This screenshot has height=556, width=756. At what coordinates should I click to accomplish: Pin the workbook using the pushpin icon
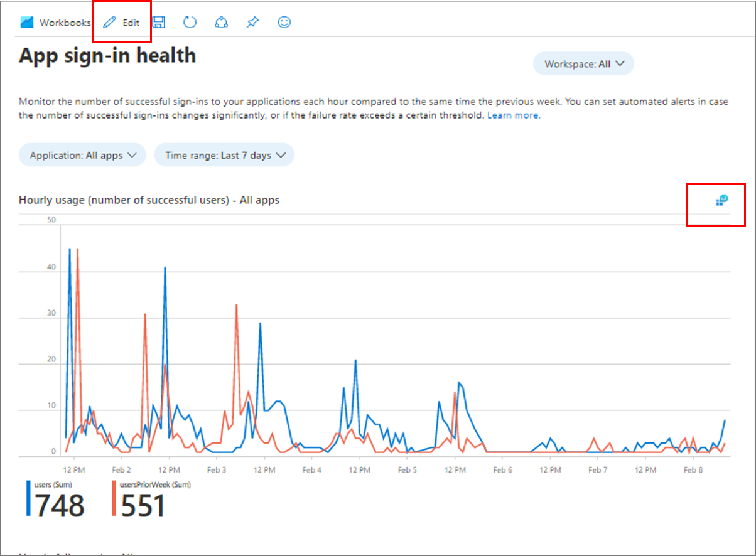[x=252, y=23]
